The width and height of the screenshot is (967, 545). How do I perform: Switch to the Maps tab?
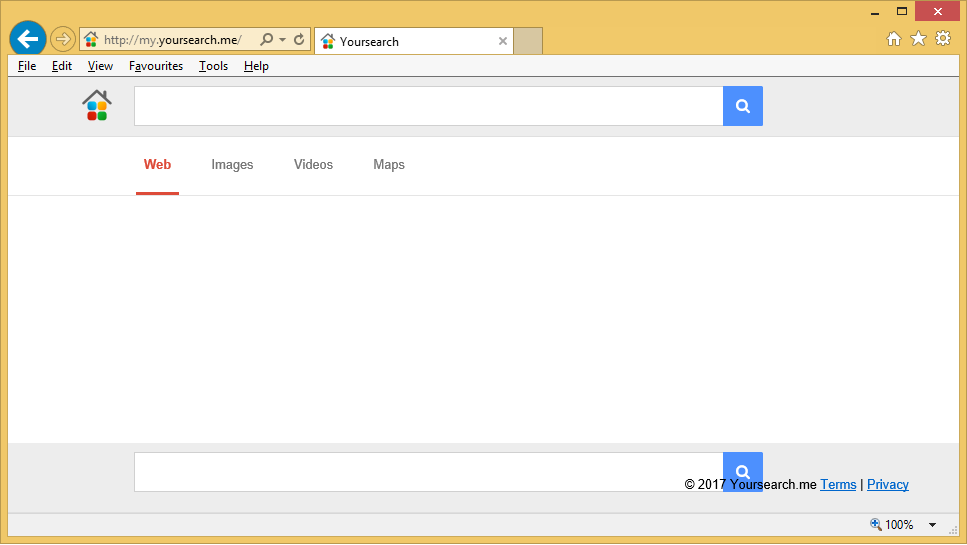pos(389,165)
